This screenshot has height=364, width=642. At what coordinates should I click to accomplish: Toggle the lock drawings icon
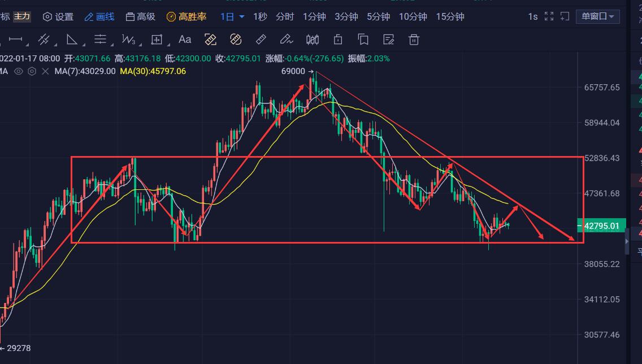(338, 40)
